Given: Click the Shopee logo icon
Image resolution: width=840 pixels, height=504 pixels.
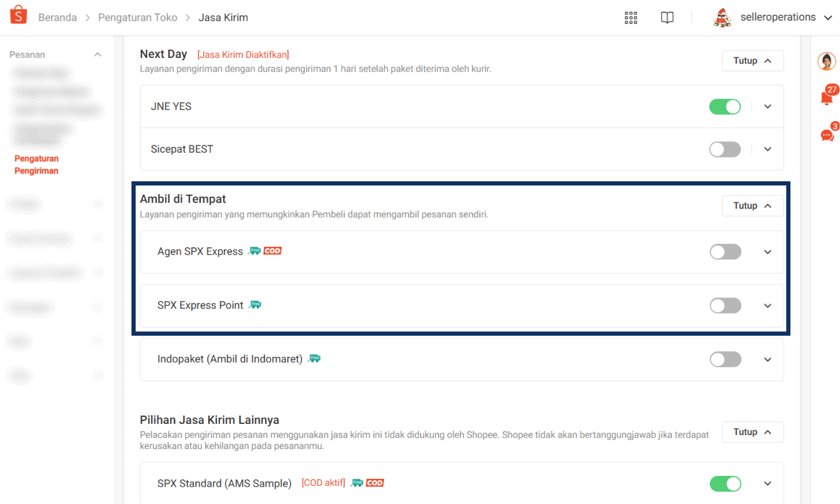Looking at the screenshot, I should coord(18,16).
